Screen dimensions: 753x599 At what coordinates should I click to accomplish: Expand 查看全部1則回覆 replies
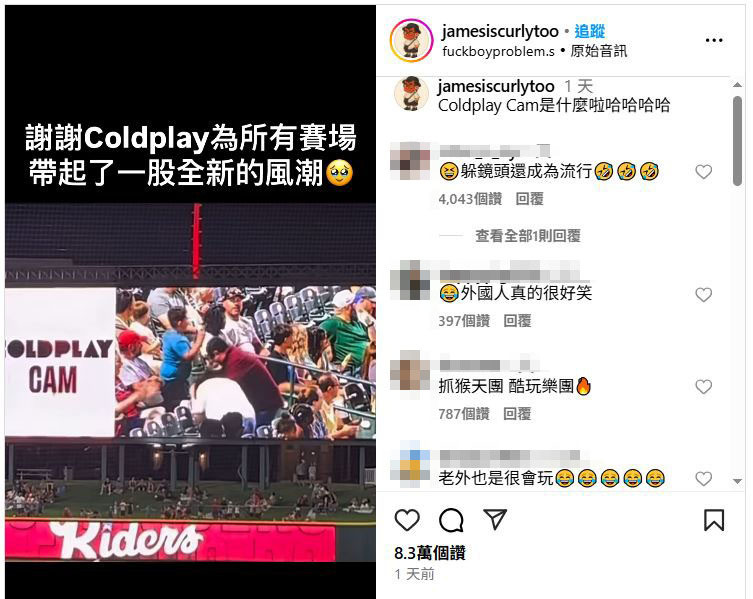click(528, 236)
